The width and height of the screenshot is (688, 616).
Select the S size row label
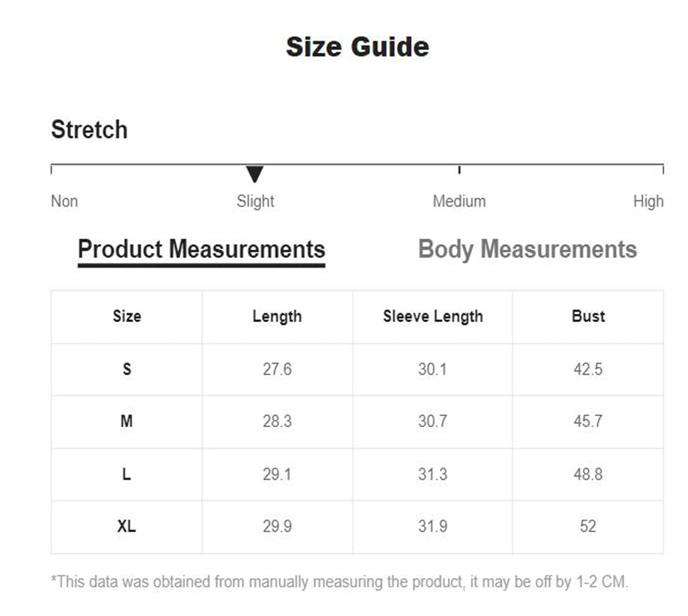coord(127,369)
